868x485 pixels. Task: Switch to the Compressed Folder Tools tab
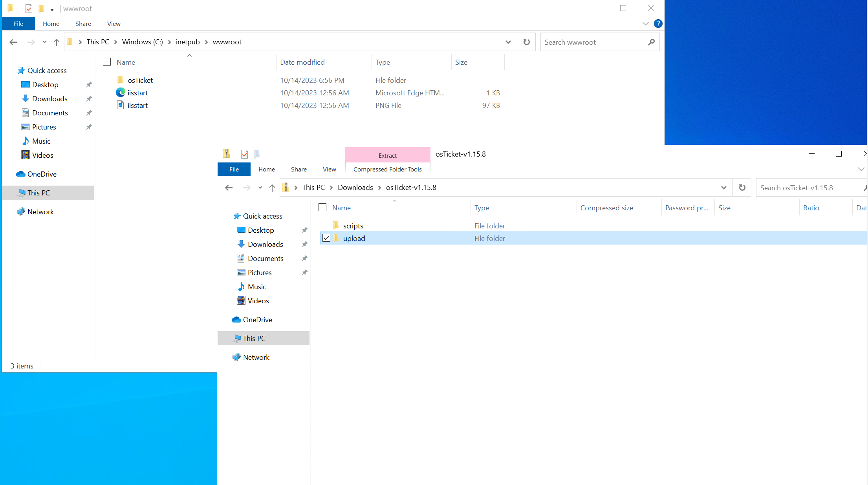point(387,169)
